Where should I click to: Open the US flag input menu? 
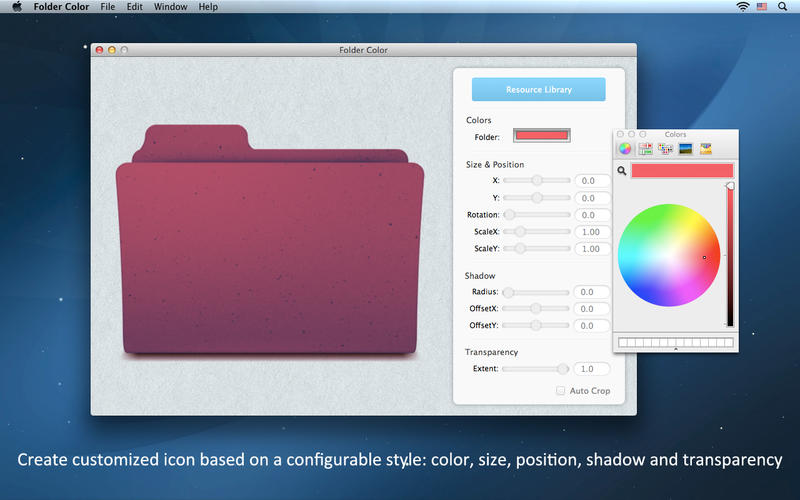coord(762,7)
